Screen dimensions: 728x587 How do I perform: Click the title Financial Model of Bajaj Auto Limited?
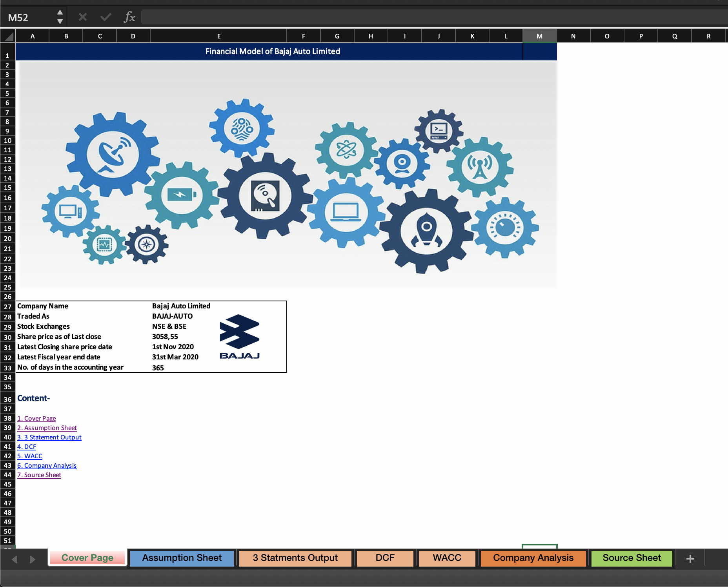273,51
